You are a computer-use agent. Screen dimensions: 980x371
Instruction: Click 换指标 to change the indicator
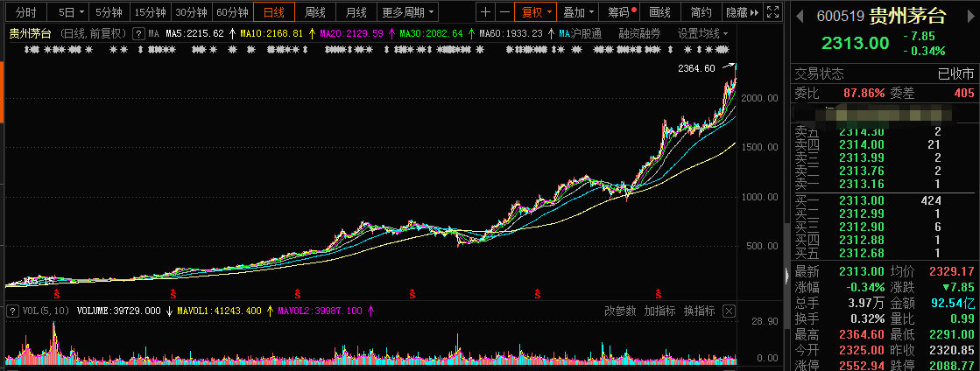pos(700,311)
